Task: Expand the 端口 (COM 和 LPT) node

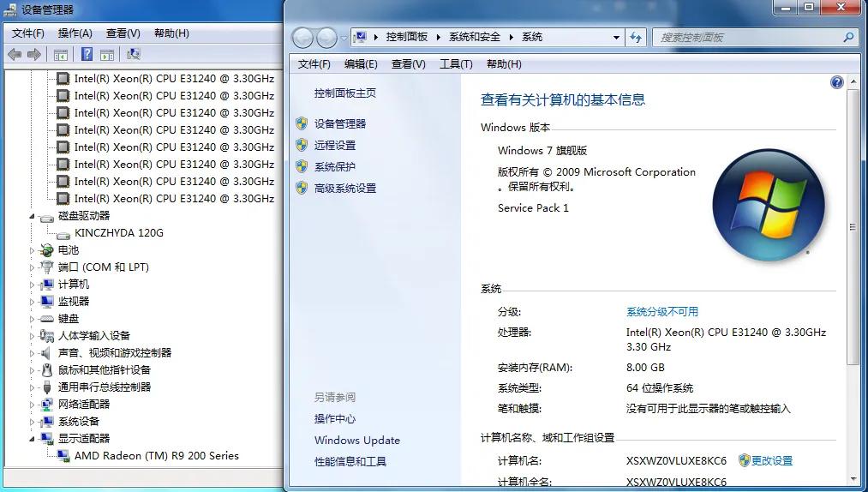Action: (32, 267)
